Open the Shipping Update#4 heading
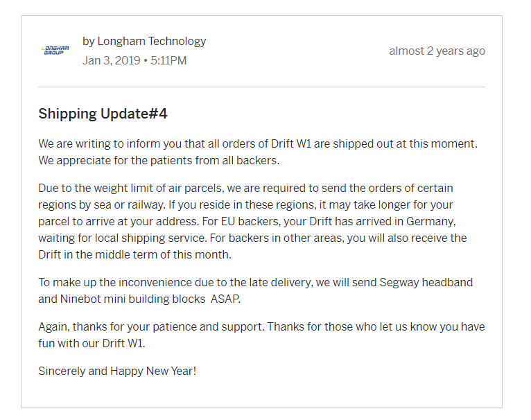 [x=103, y=114]
